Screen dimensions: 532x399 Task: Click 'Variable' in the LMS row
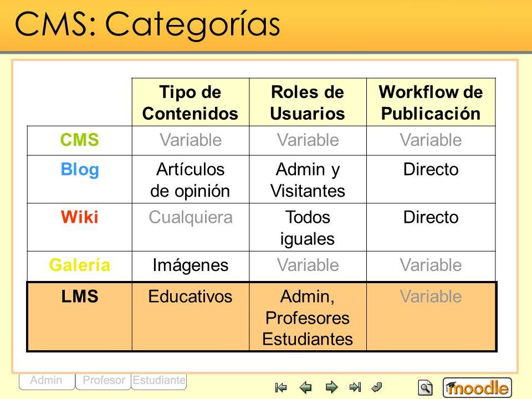[431, 296]
